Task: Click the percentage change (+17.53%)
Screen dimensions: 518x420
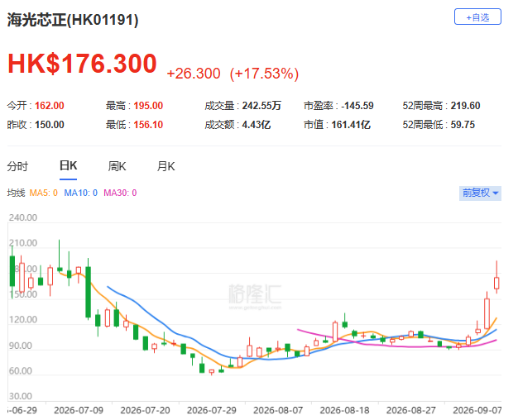Action: click(x=264, y=74)
